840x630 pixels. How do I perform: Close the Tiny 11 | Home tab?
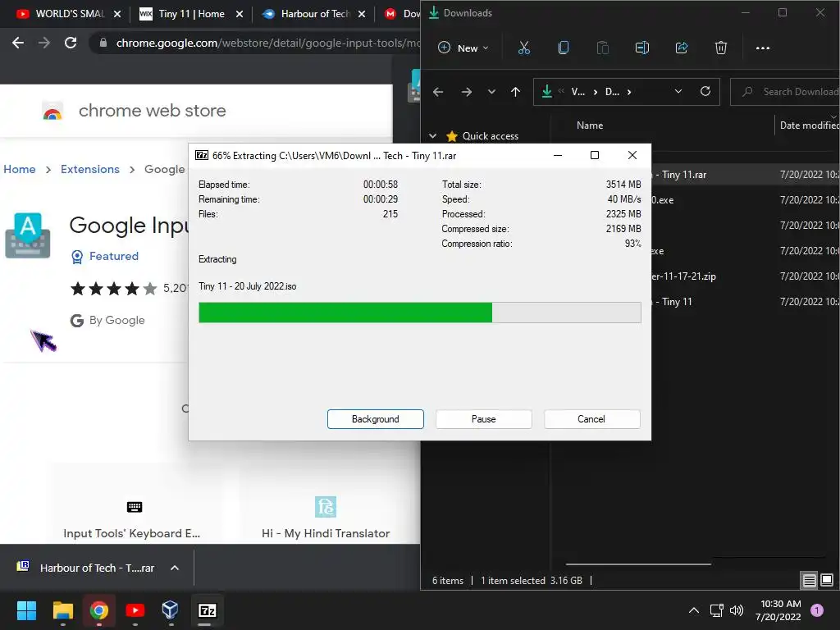[240, 14]
